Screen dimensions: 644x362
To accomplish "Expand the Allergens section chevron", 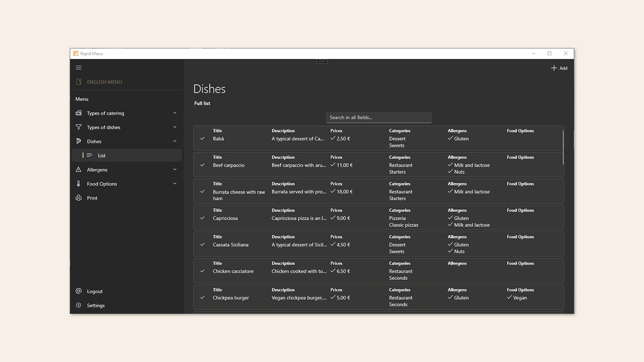I will point(175,170).
